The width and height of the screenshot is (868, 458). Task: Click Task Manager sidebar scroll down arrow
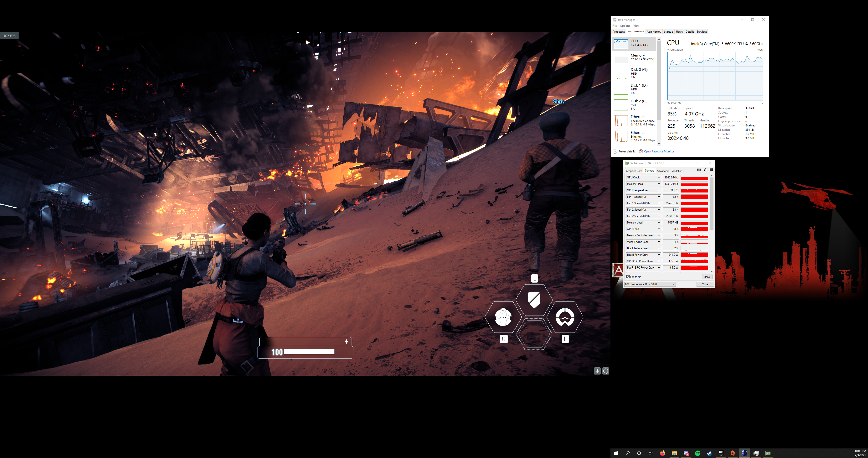659,144
